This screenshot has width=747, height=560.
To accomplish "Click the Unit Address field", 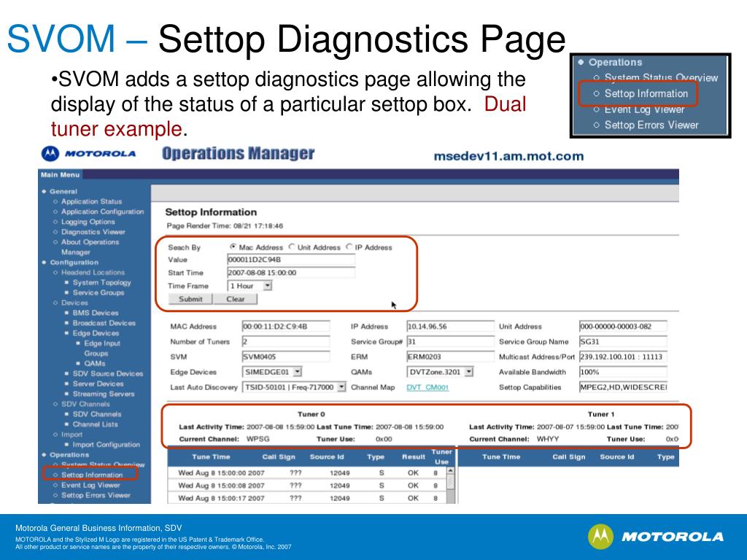I will click(623, 327).
